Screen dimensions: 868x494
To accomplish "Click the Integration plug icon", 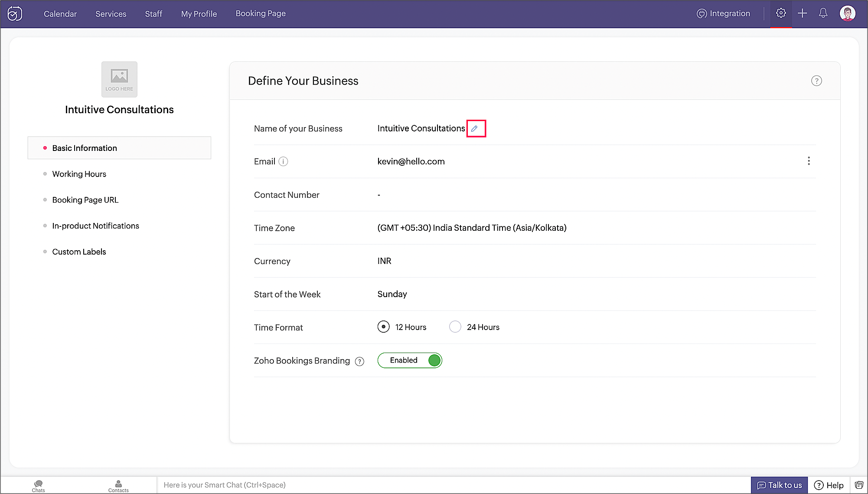I will (x=702, y=13).
